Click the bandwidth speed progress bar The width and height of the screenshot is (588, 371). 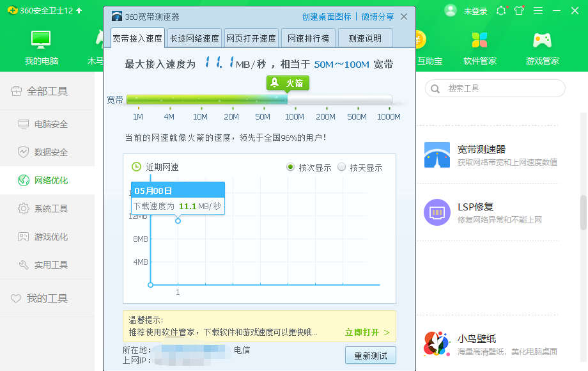[259, 100]
